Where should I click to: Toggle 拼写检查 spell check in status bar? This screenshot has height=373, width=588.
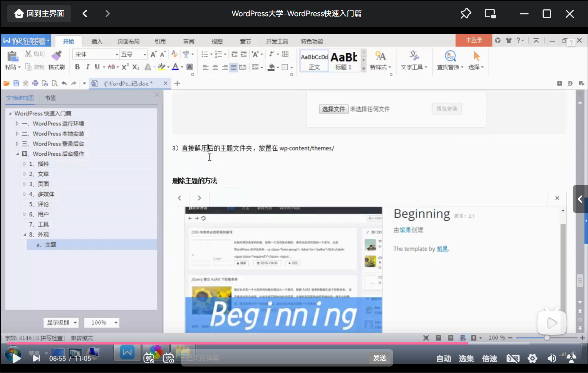coord(49,338)
